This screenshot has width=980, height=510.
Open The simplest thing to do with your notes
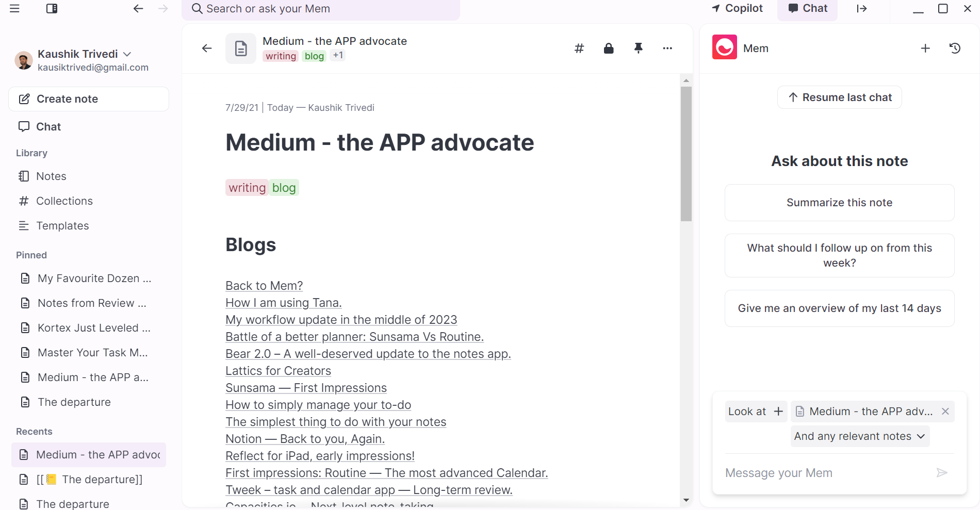tap(336, 422)
